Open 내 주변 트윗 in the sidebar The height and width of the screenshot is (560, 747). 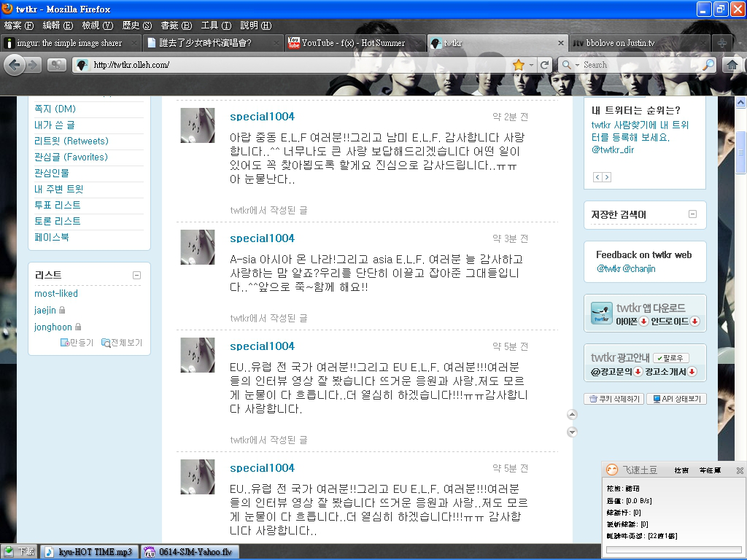pos(58,189)
